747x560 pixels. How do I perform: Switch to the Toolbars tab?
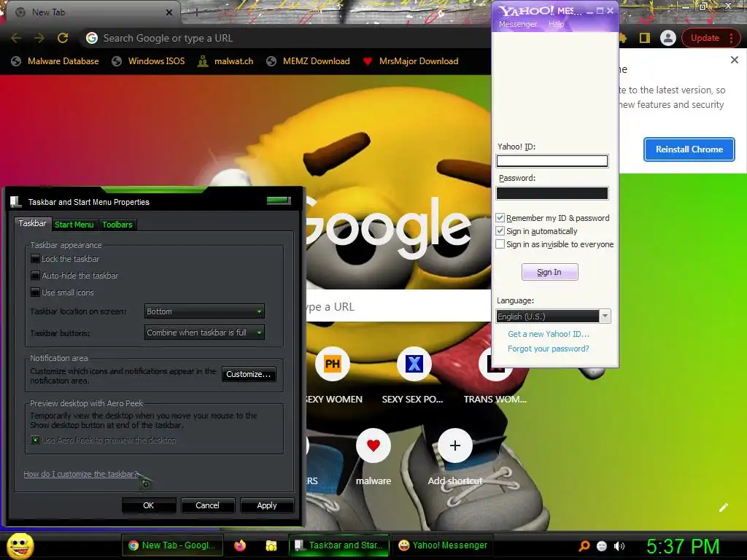pyautogui.click(x=117, y=225)
